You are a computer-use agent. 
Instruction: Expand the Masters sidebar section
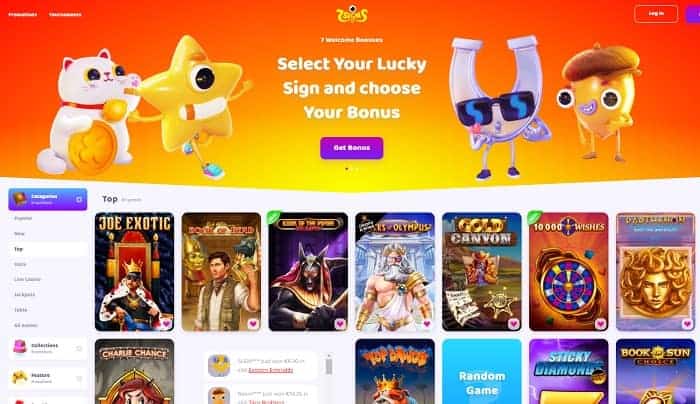pyautogui.click(x=79, y=379)
